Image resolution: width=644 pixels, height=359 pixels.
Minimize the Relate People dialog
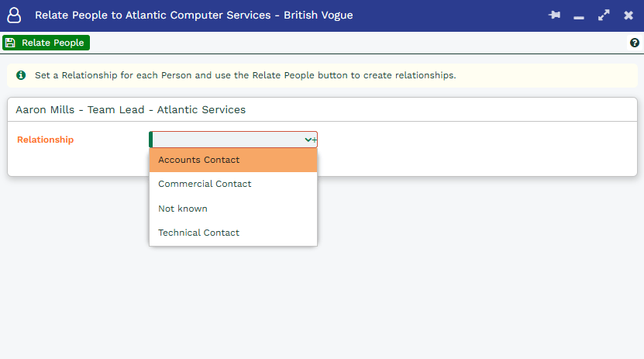(579, 18)
